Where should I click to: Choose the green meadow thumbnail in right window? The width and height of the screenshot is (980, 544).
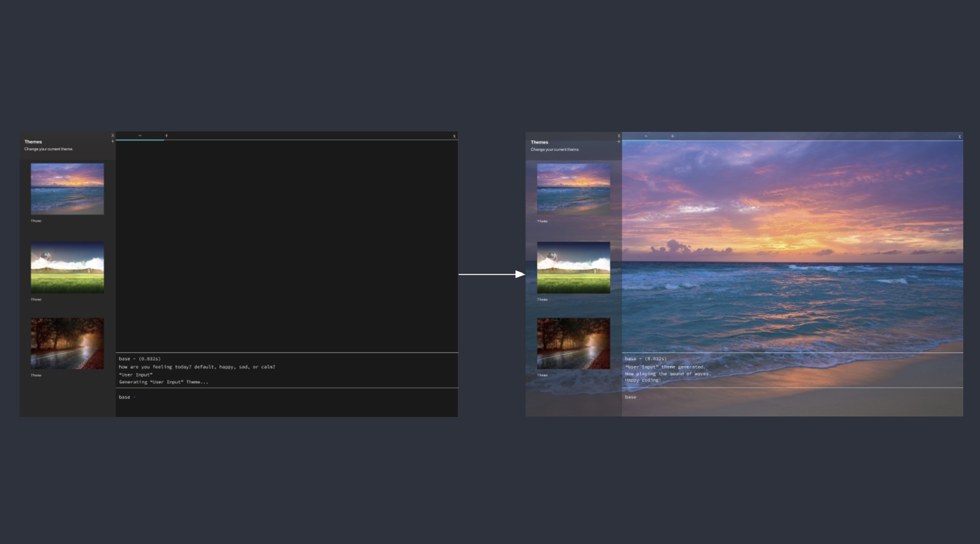pyautogui.click(x=573, y=267)
